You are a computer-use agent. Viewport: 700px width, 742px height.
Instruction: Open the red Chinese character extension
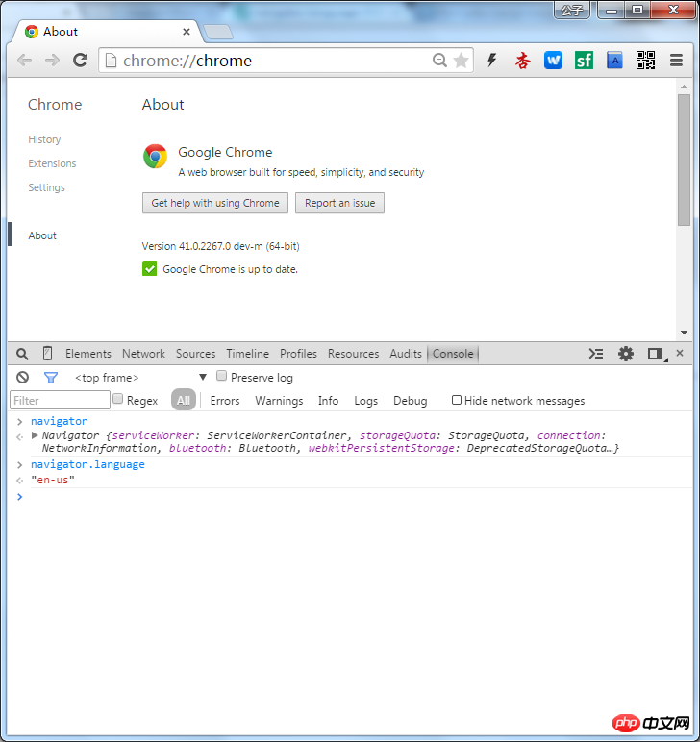pyautogui.click(x=522, y=61)
